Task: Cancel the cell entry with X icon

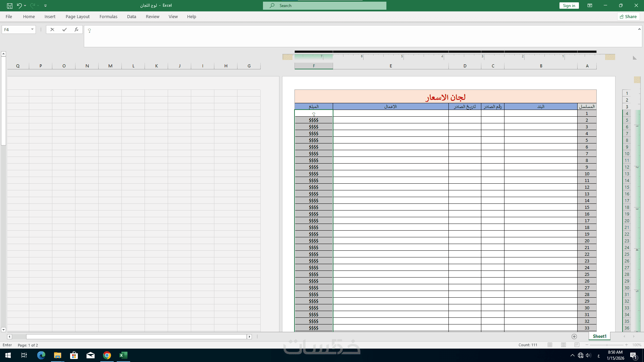Action: (52, 29)
